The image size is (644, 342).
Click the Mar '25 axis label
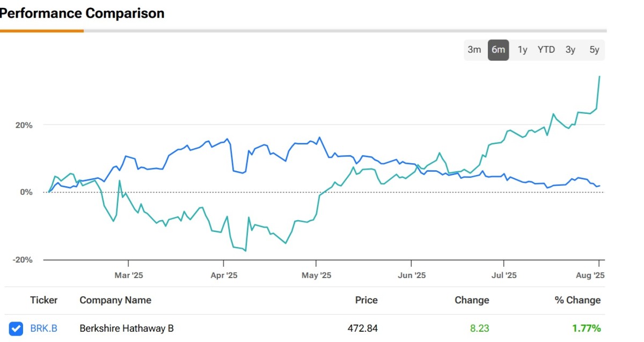129,275
